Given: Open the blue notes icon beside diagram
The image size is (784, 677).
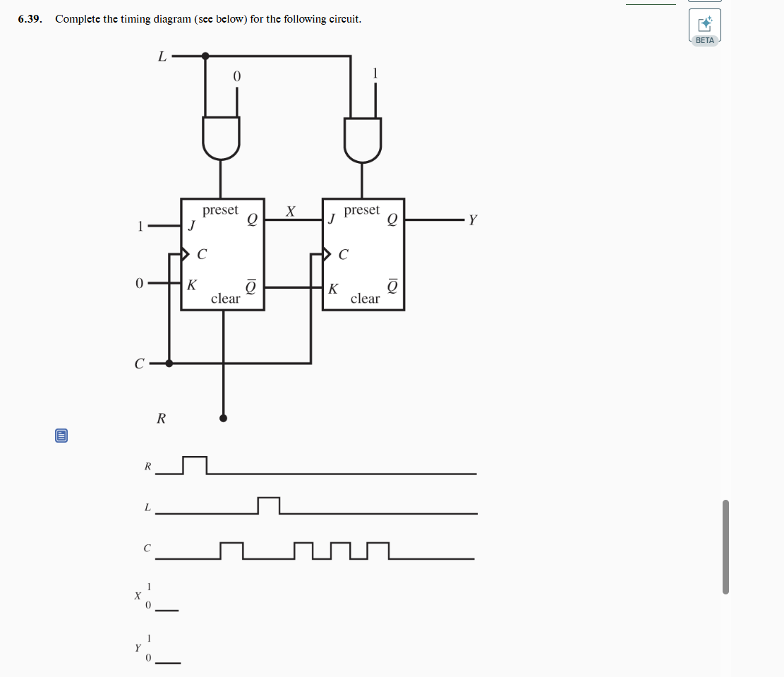Looking at the screenshot, I should [x=61, y=436].
